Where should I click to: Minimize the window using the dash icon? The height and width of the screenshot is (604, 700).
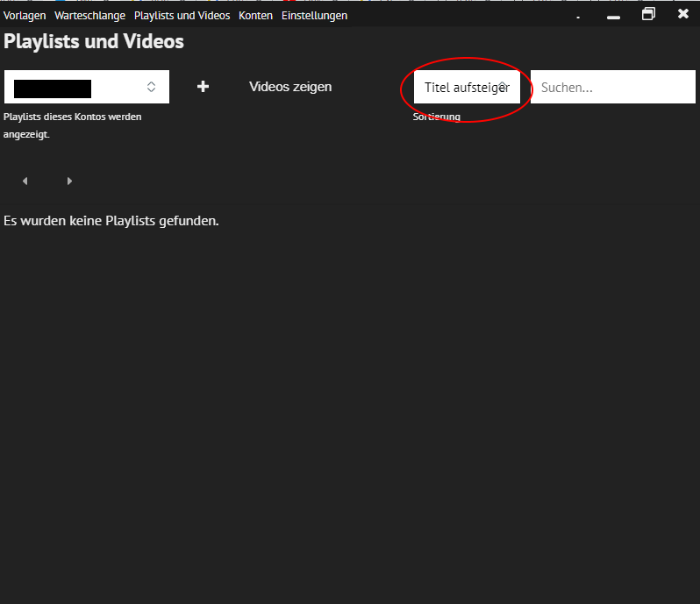coord(613,17)
